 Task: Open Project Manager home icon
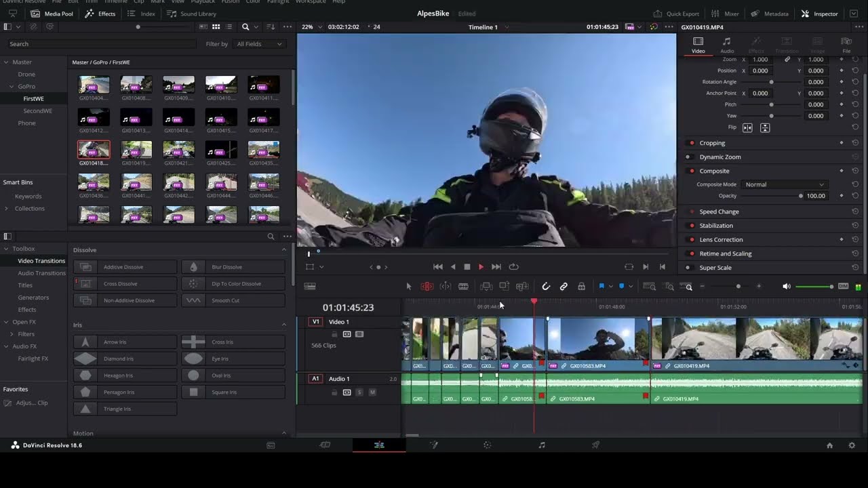tap(829, 445)
